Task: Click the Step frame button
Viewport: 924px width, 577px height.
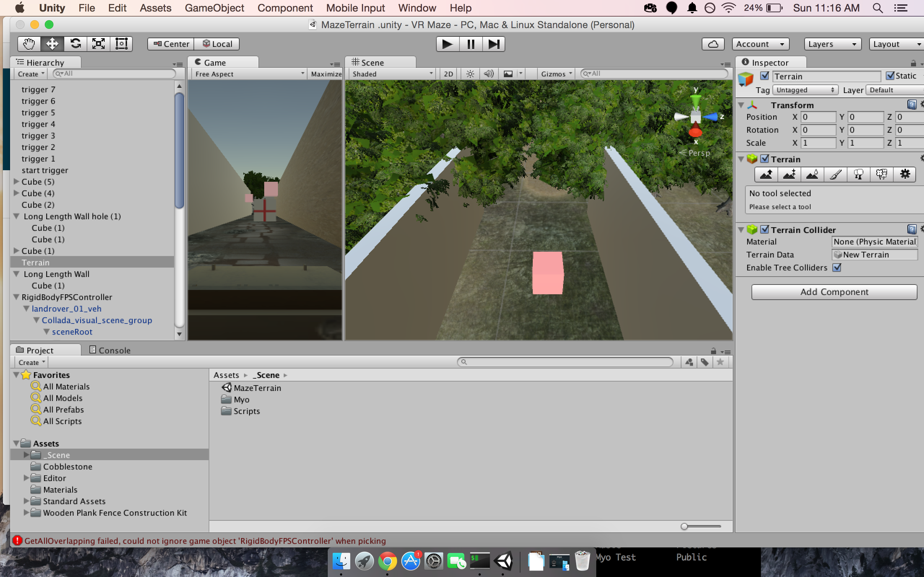Action: tap(493, 44)
